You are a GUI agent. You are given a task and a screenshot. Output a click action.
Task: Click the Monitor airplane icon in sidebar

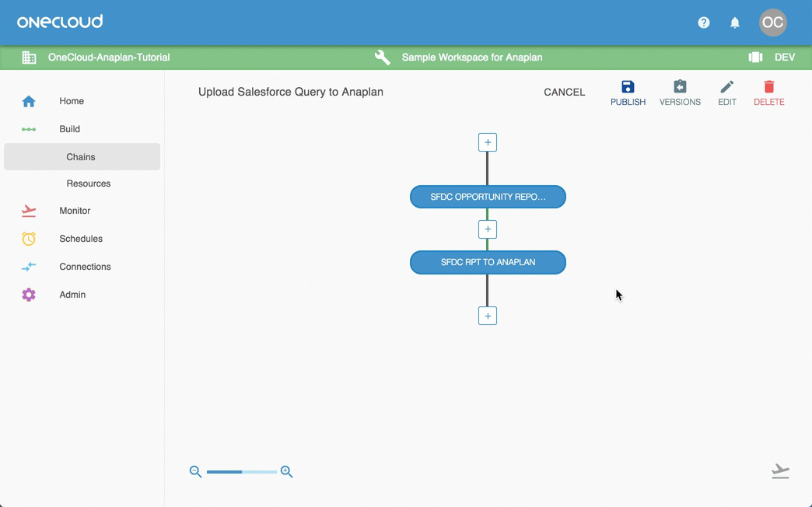(29, 211)
